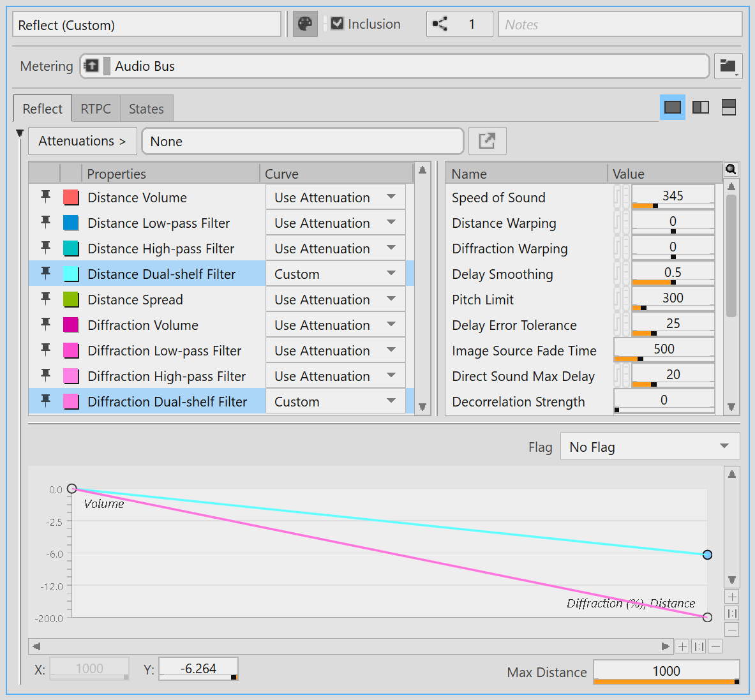
Task: Toggle the Inclusion checkbox
Action: (338, 24)
